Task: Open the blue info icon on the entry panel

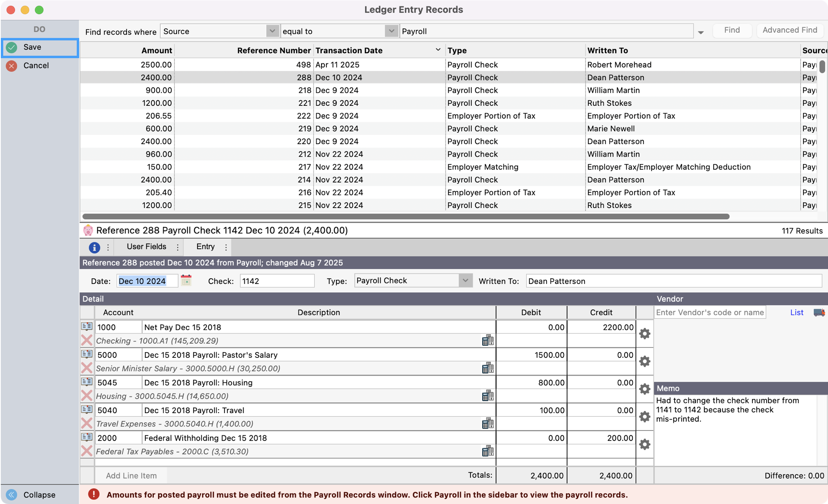Action: pos(94,247)
